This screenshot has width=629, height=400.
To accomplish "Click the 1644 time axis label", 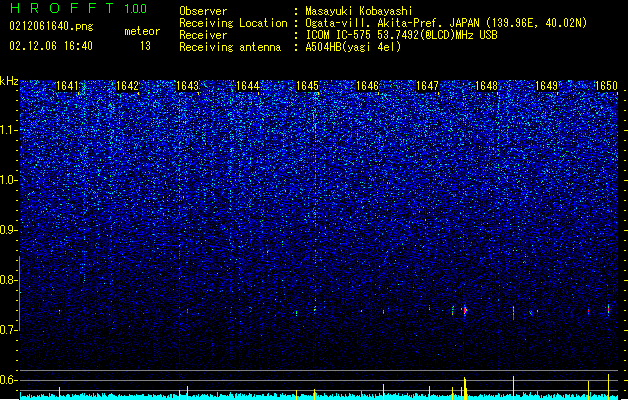I will (x=248, y=86).
